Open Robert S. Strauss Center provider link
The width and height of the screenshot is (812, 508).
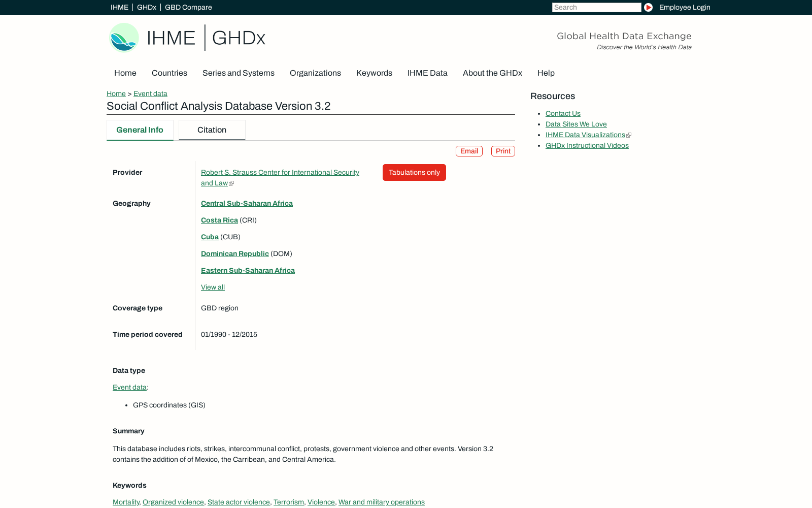280,178
